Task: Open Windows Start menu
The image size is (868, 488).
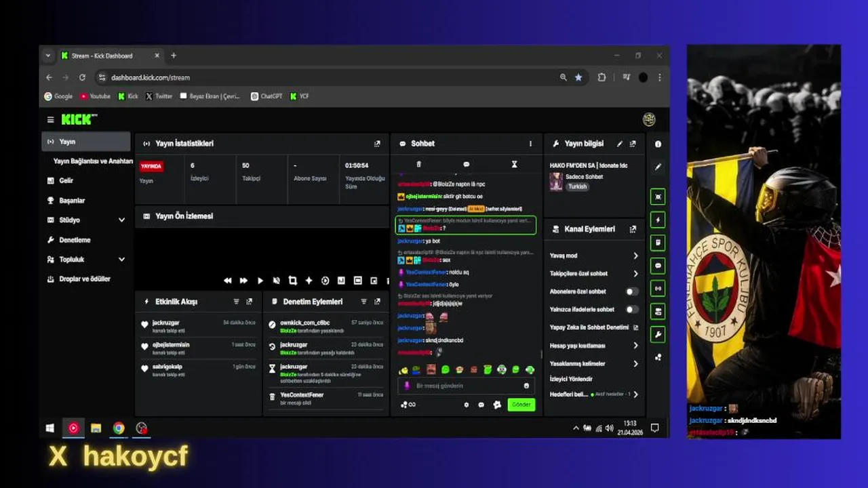Action: pyautogui.click(x=50, y=428)
